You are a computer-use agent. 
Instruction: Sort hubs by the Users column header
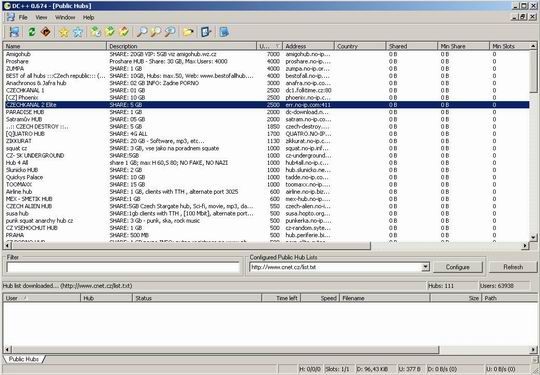pyautogui.click(x=269, y=46)
